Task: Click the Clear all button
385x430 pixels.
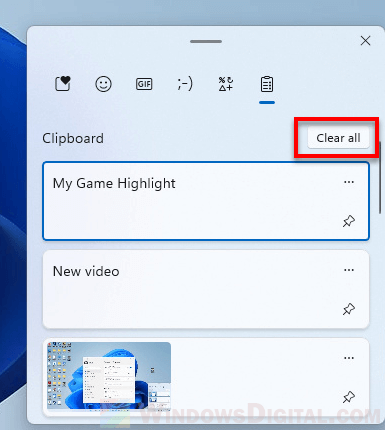Action: tap(338, 138)
